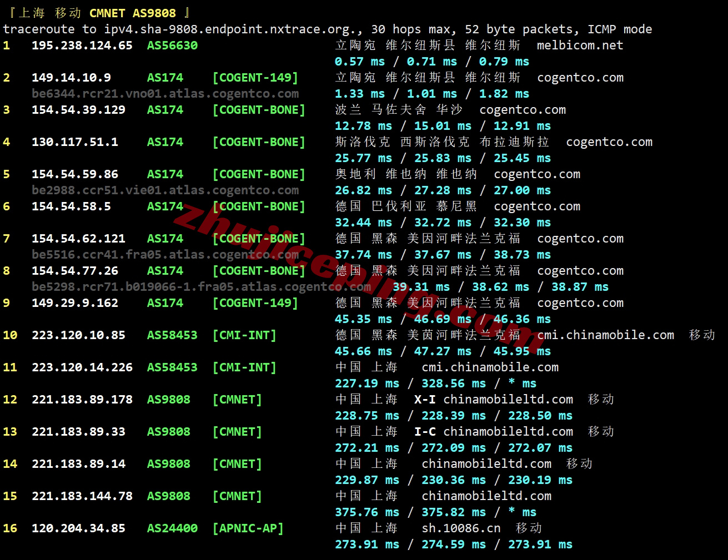
Task: Select AS9808 label on hop 15
Action: click(169, 496)
